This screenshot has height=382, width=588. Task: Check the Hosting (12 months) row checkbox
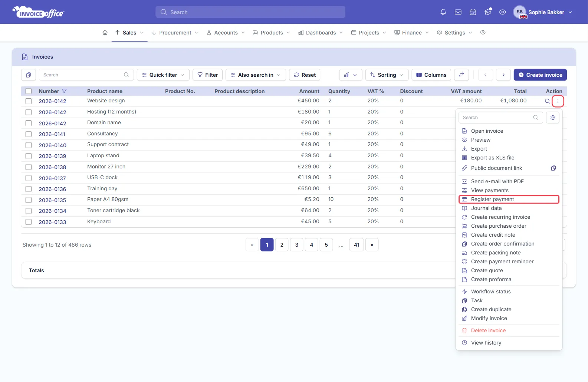tap(29, 112)
